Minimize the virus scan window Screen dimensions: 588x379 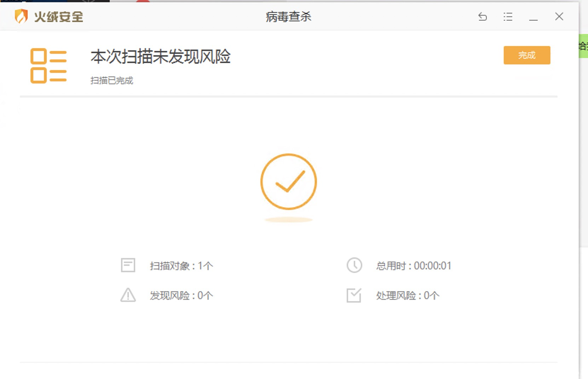(534, 17)
